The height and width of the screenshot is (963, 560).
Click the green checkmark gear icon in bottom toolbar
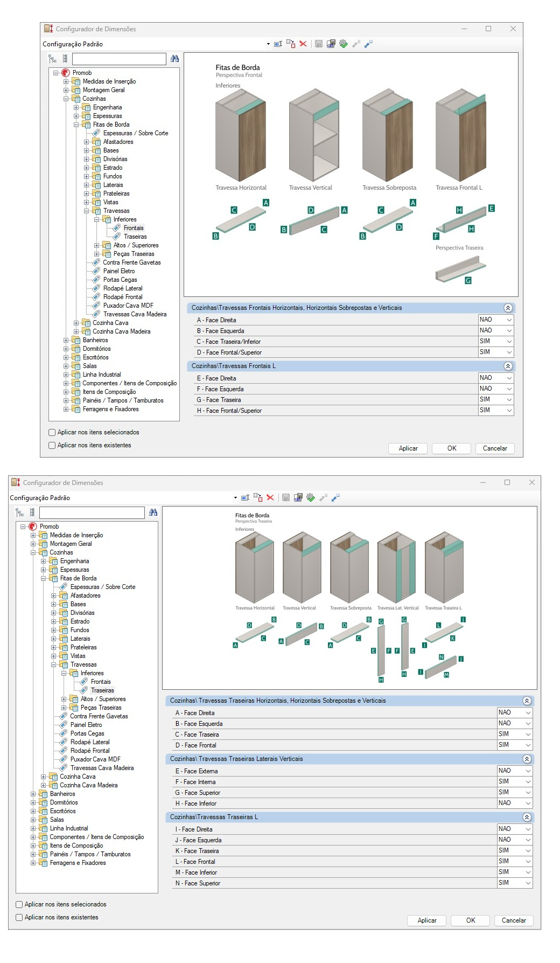click(311, 497)
